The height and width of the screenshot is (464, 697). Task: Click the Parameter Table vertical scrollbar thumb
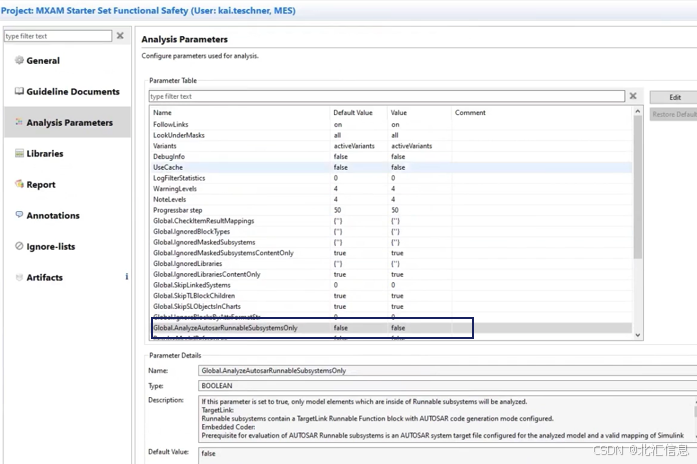pyautogui.click(x=638, y=187)
